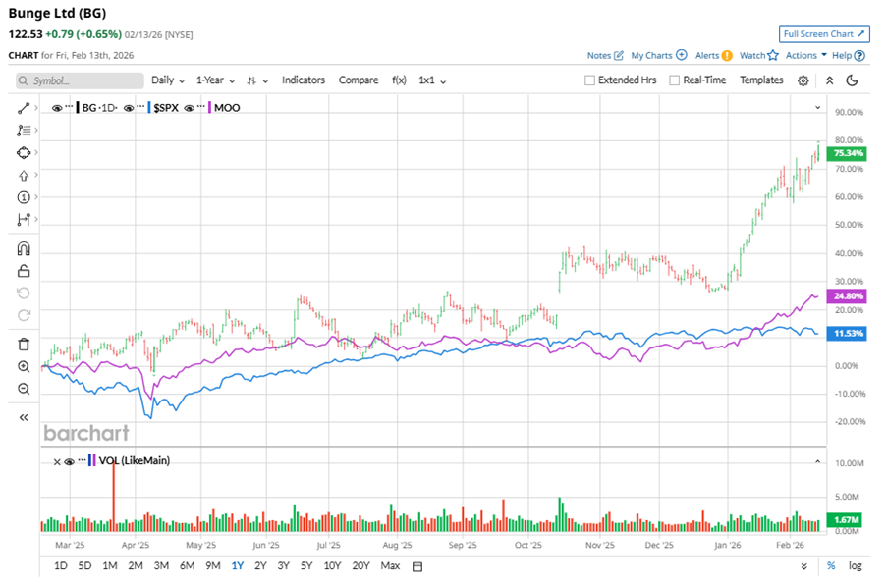Choose the shapes drawing tool
This screenshot has height=588, width=886.
[x=24, y=152]
